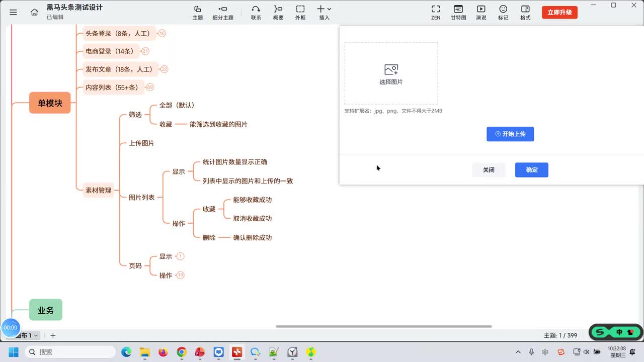Click the close (关闭) dialog button
This screenshot has height=362, width=644.
tap(489, 170)
